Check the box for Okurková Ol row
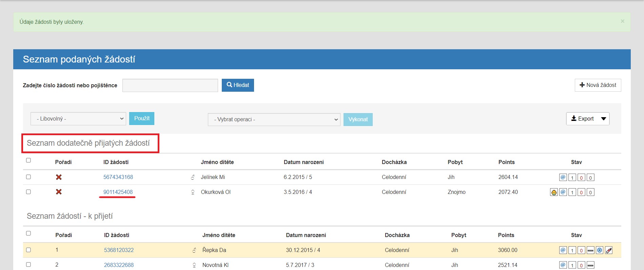This screenshot has height=270, width=644. click(x=28, y=192)
